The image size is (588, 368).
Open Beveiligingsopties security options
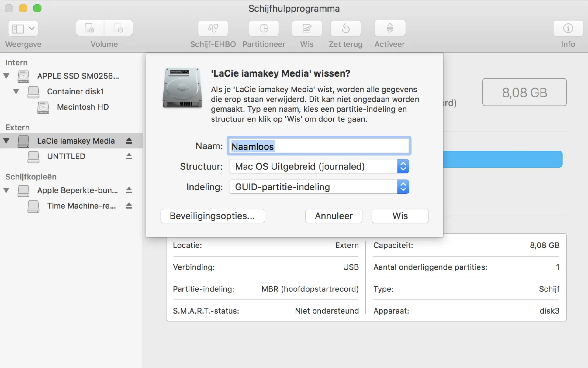click(212, 216)
